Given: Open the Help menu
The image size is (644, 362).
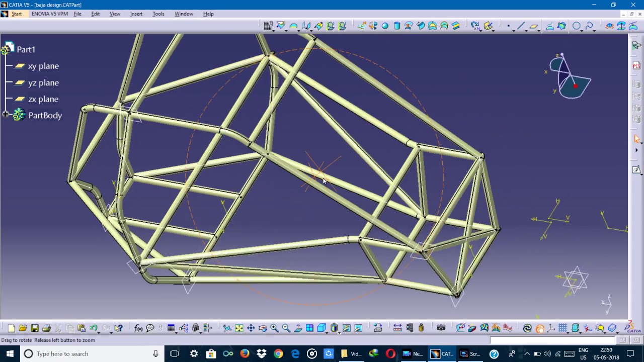Looking at the screenshot, I should click(x=208, y=14).
